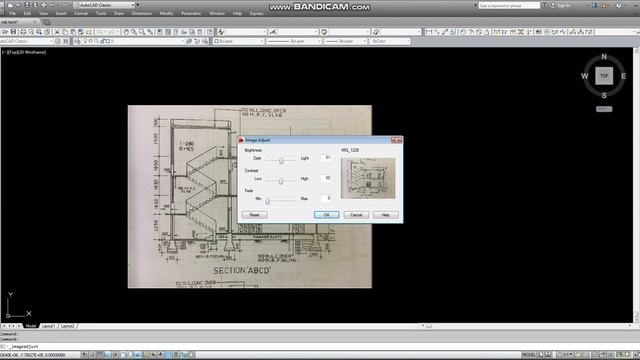Click the Help question mark icon in title bar
The width and height of the screenshot is (640, 360).
[618, 5]
